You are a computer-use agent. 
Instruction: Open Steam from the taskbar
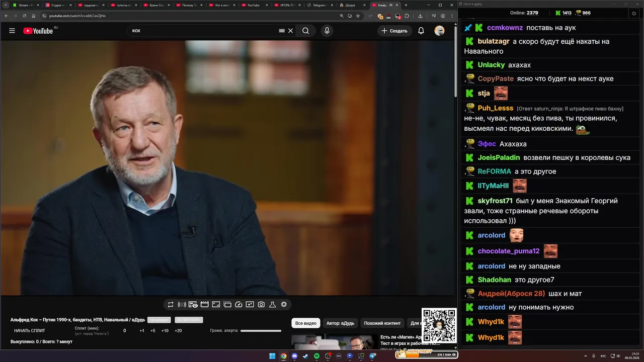pyautogui.click(x=305, y=356)
